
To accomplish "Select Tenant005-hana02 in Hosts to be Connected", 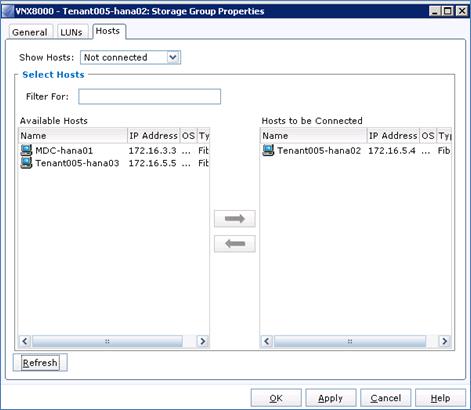I will click(x=356, y=150).
